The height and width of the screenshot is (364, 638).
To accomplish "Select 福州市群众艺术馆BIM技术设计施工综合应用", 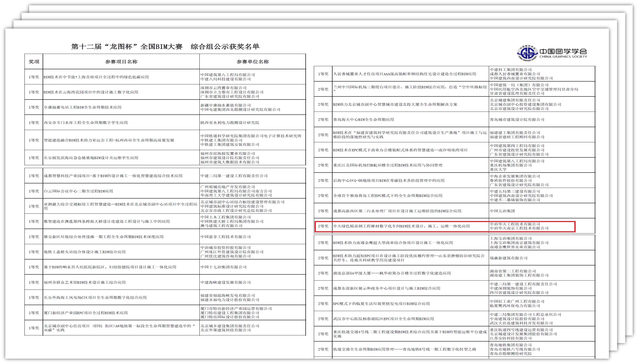I will pyautogui.click(x=165, y=282).
